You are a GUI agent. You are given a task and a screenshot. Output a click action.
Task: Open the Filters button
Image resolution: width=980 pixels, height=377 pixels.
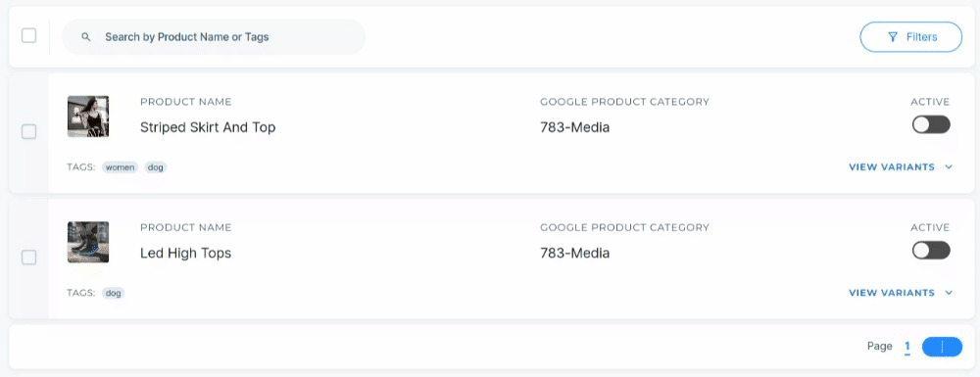click(x=911, y=37)
